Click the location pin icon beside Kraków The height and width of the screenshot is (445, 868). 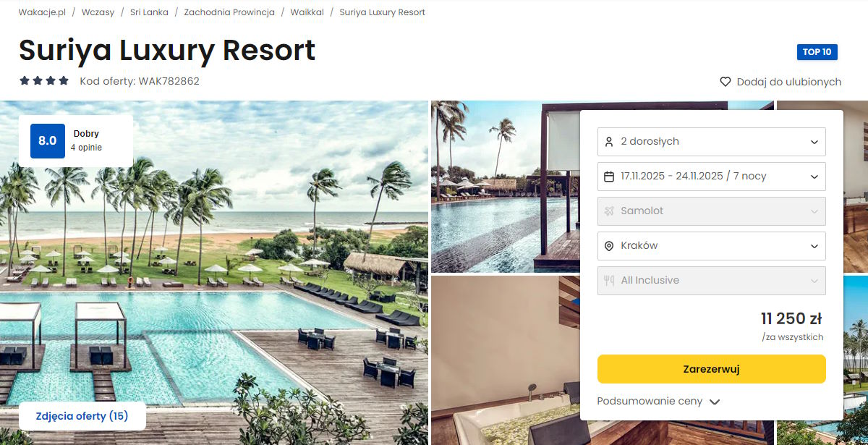[609, 246]
